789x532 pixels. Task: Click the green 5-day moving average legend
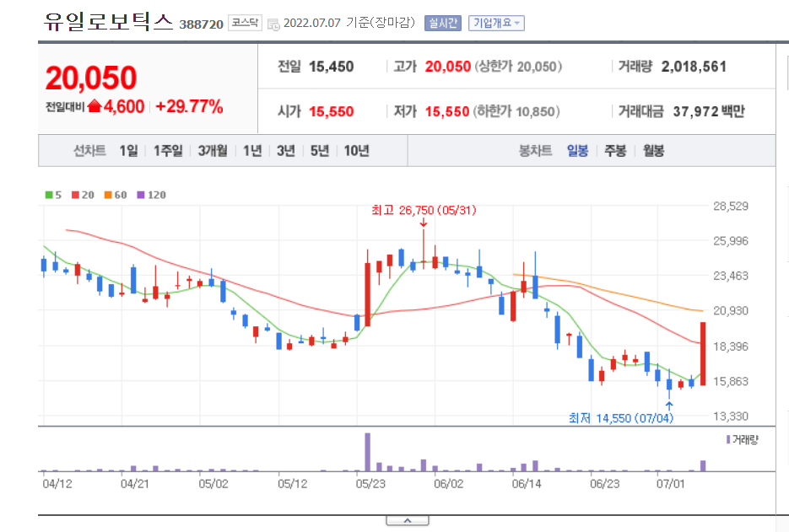click(53, 195)
